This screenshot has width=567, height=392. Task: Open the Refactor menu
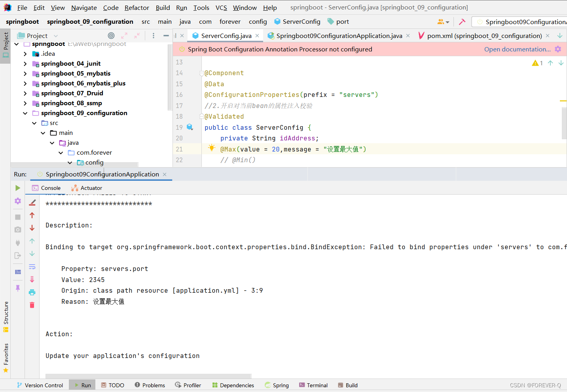pos(137,8)
